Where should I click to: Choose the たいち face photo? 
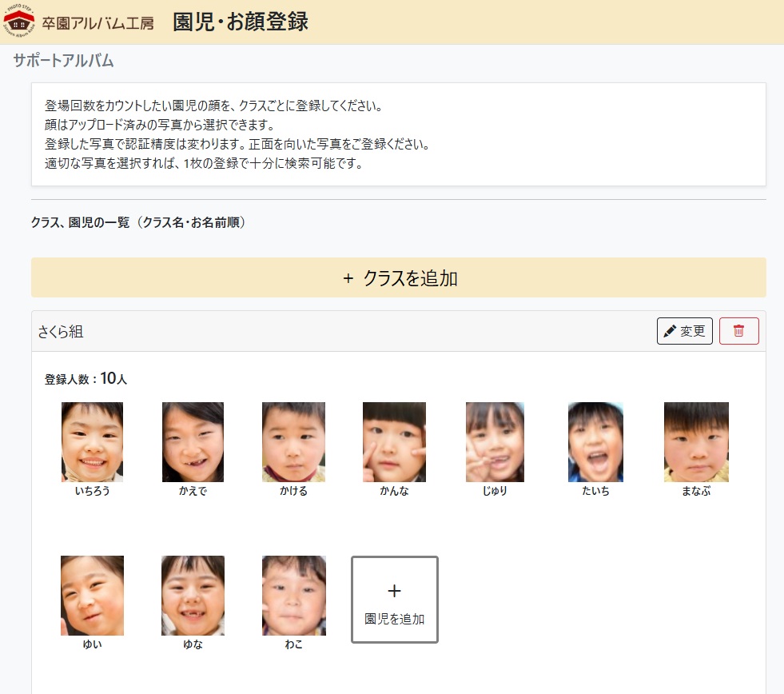tap(595, 442)
